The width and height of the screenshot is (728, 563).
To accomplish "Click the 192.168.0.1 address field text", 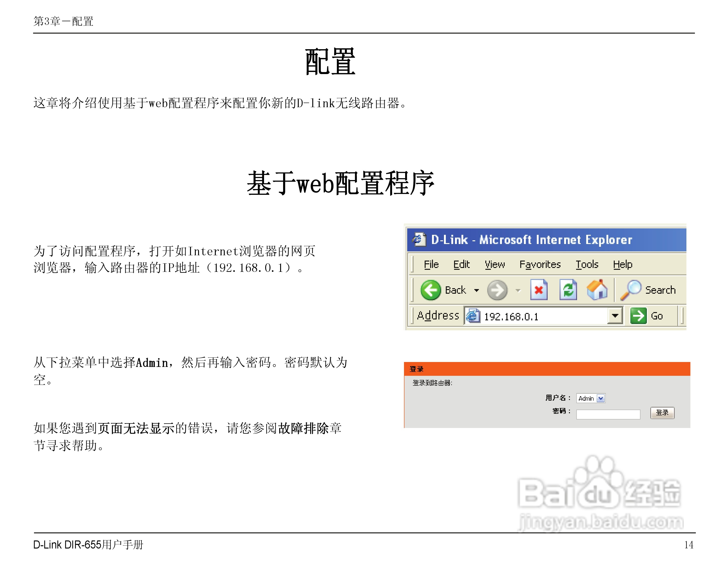I will point(511,316).
